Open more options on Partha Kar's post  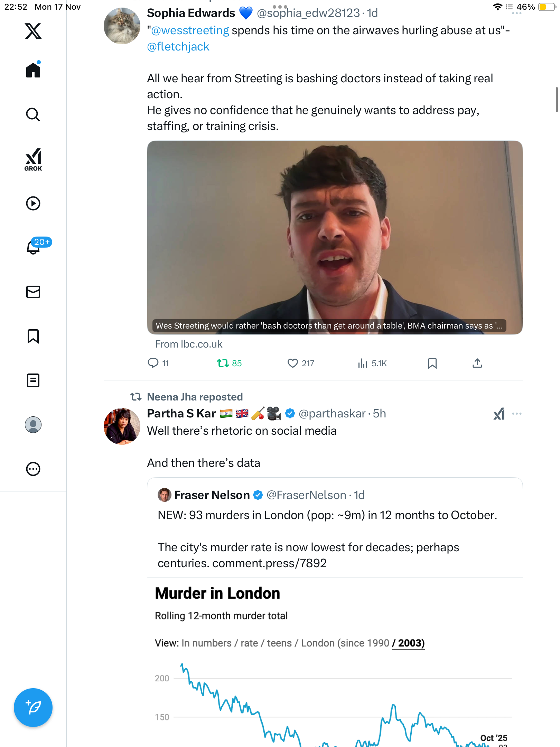click(x=517, y=414)
